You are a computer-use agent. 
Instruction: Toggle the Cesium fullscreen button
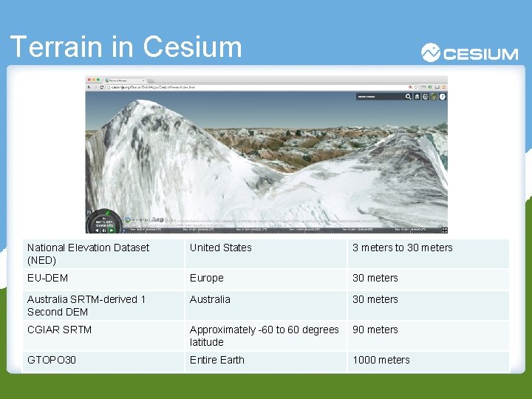click(x=444, y=230)
